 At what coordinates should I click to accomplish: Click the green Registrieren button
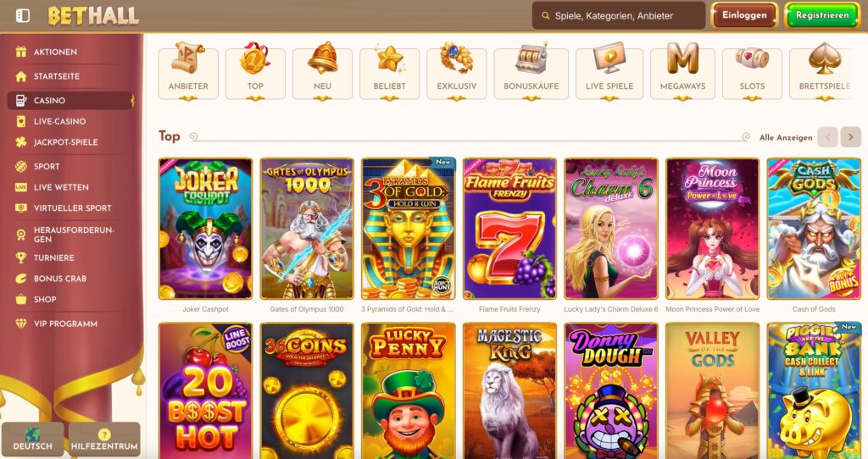[821, 15]
